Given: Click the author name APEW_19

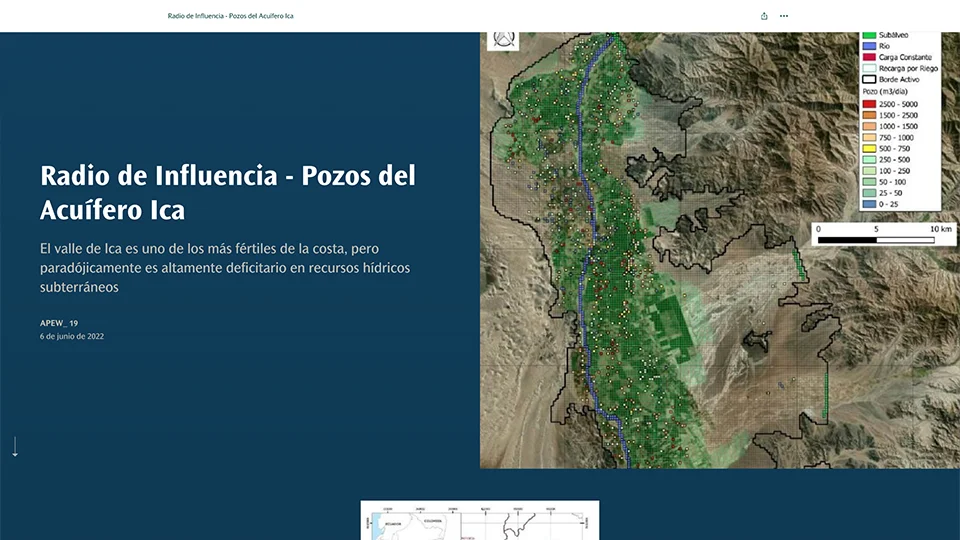Looking at the screenshot, I should tap(59, 323).
